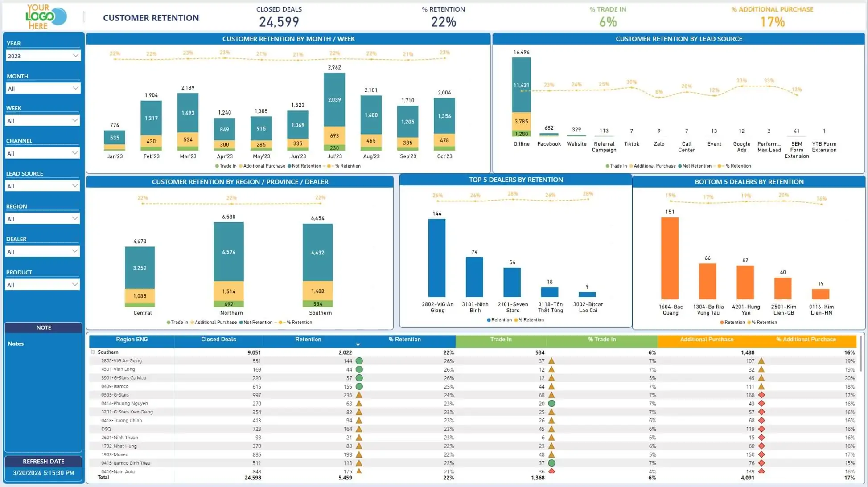The width and height of the screenshot is (868, 487).
Task: Click the sort arrow under Retention column header
Action: coord(358,344)
